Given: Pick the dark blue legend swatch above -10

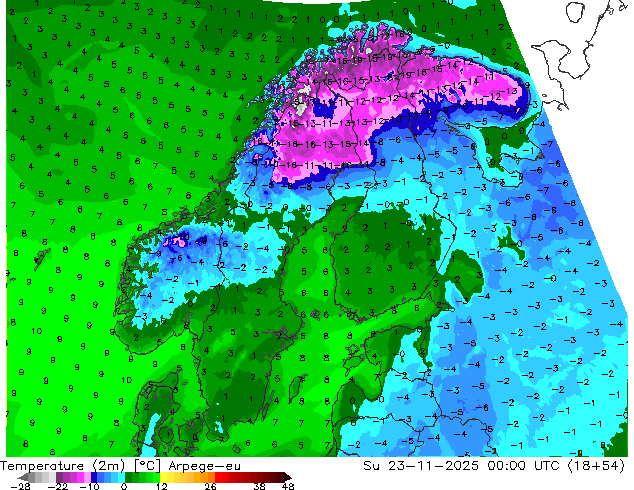Looking at the screenshot, I should point(94,477).
